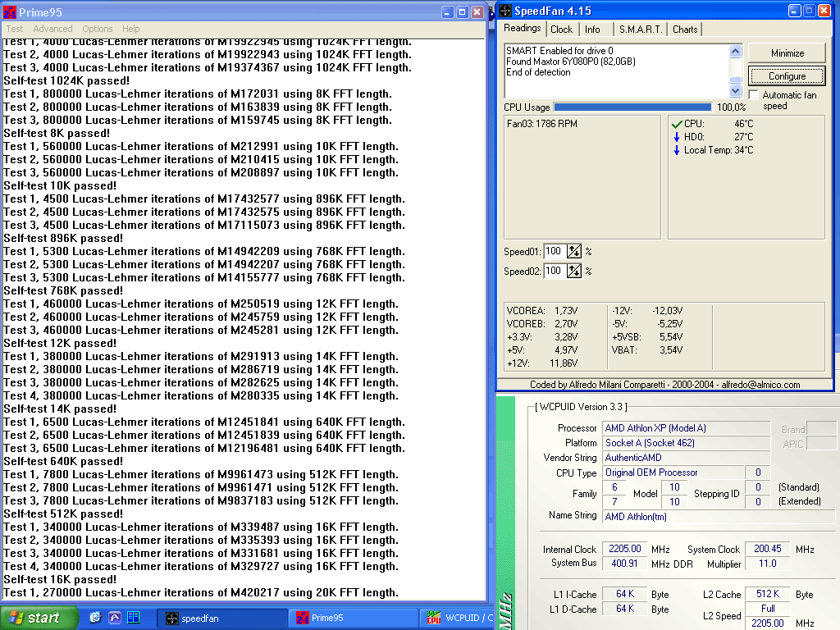Image resolution: width=840 pixels, height=630 pixels.
Task: Click the green checkmark beside CPU temperature
Action: 677,124
